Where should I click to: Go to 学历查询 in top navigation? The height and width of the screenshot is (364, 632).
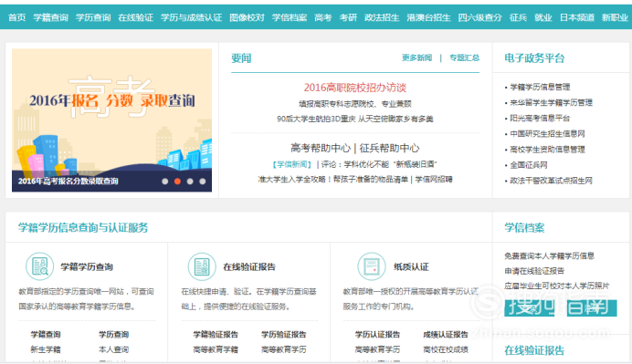93,17
